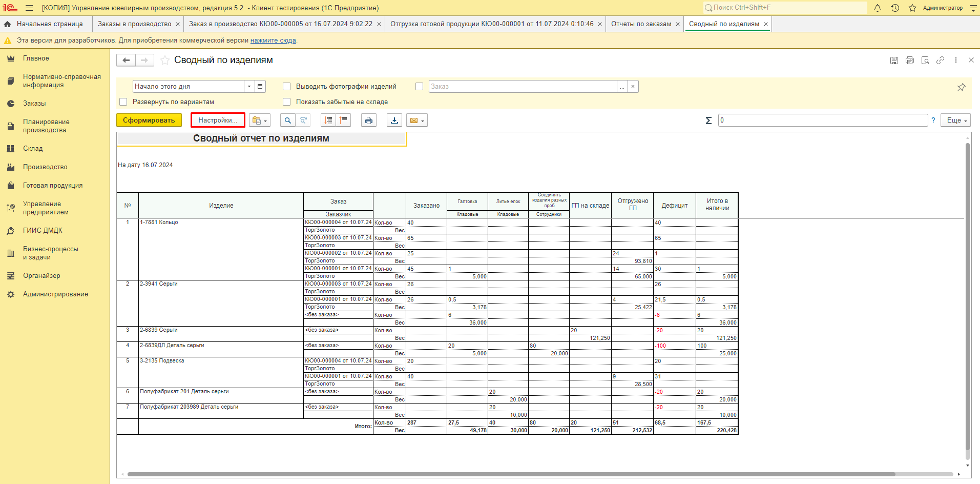Image resolution: width=980 pixels, height=484 pixels.
Task: Toggle Показать забытые на складе
Action: pos(287,102)
